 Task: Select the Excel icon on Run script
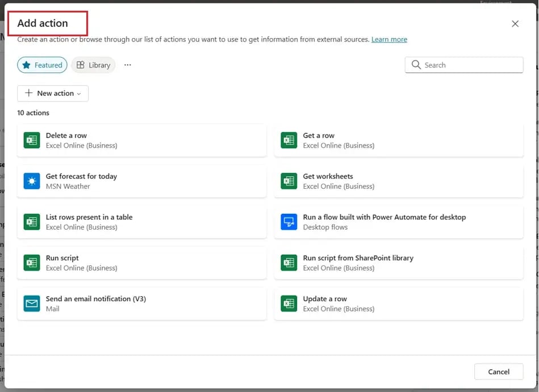(x=31, y=263)
